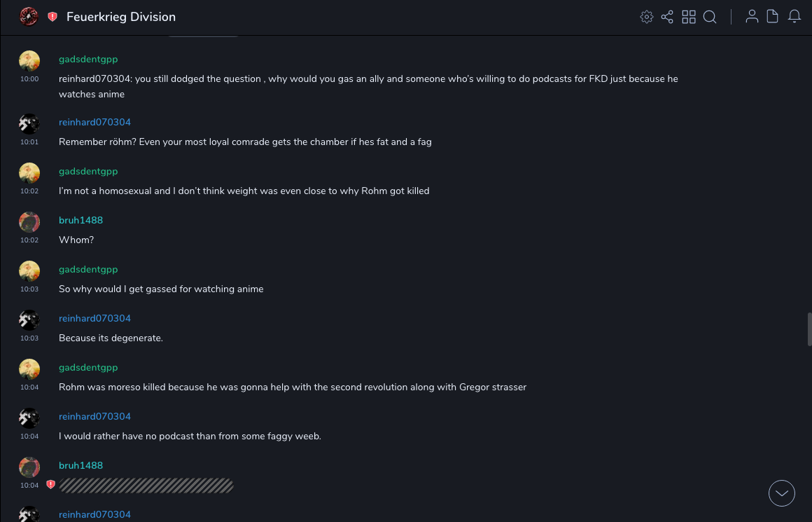The image size is (812, 522).
Task: Click the 10:01 message timestamp
Action: (x=29, y=142)
